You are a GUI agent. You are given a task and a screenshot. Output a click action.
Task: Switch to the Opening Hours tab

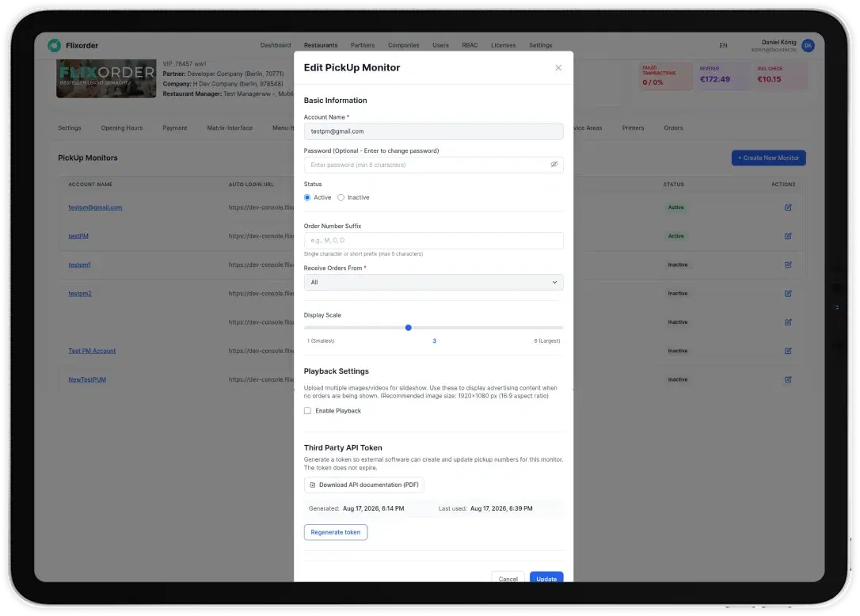point(122,127)
